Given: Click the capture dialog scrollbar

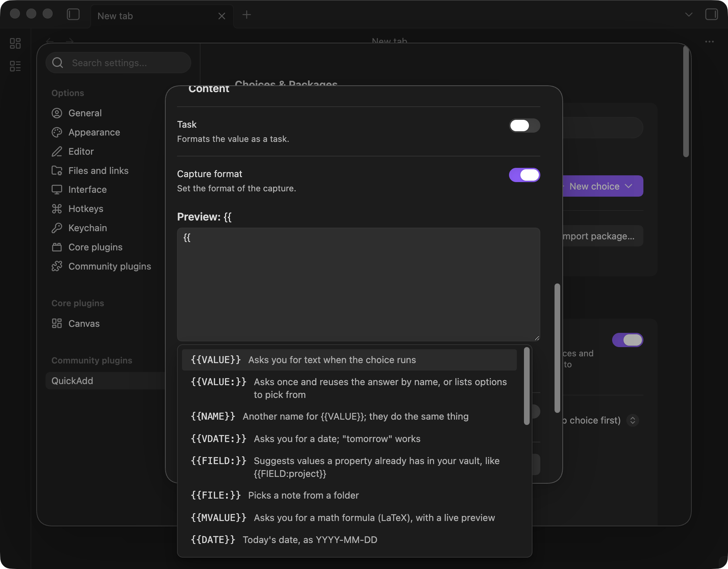Looking at the screenshot, I should point(557,348).
